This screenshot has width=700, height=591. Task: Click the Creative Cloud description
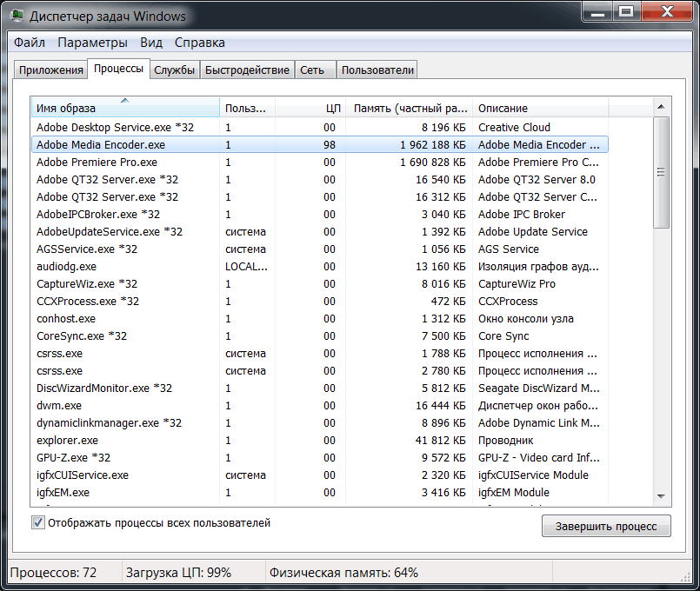pos(514,127)
